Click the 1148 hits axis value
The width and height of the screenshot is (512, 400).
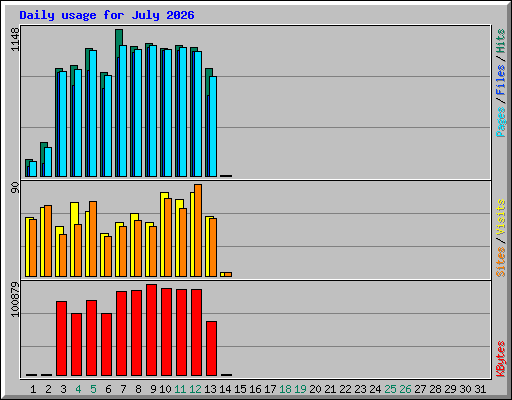coord(15,39)
